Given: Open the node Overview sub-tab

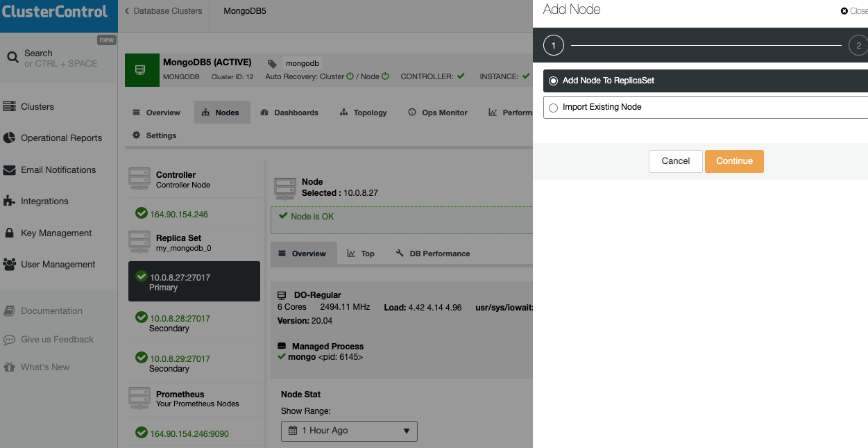Looking at the screenshot, I should (303, 254).
